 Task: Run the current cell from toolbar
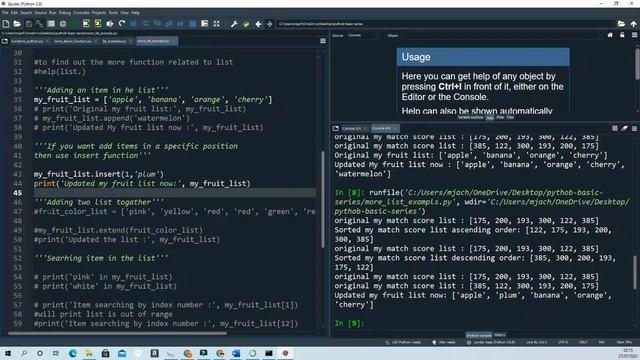click(86, 24)
